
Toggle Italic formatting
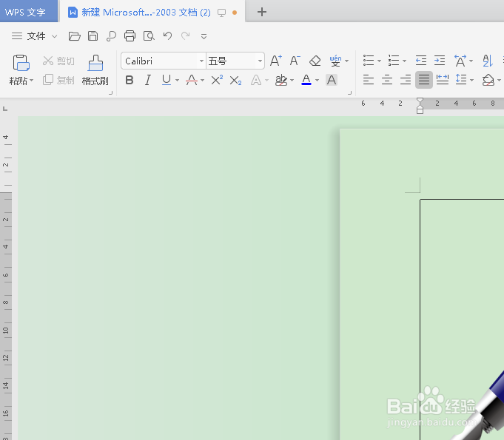[148, 80]
